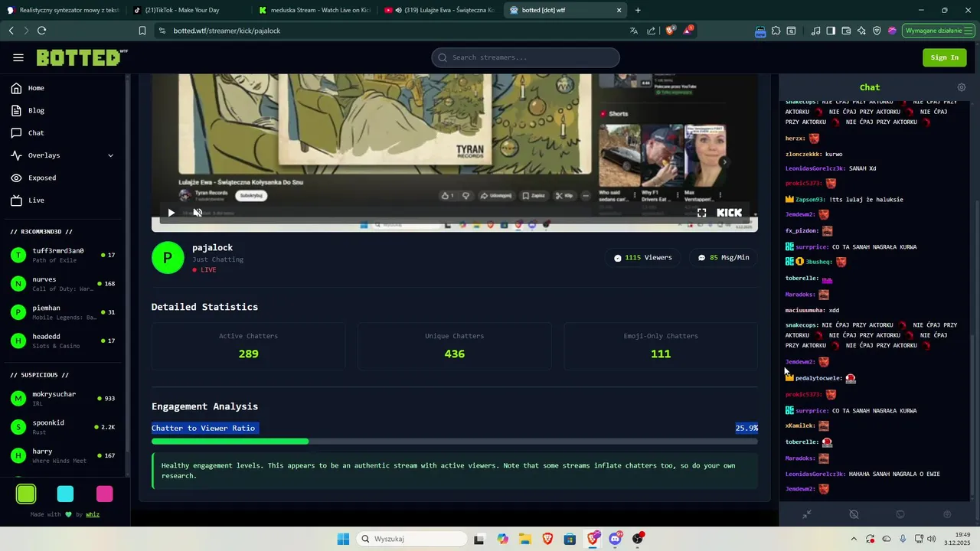Screen dimensions: 980x551
Task: Click the pajalock green avatar
Action: [x=168, y=258]
